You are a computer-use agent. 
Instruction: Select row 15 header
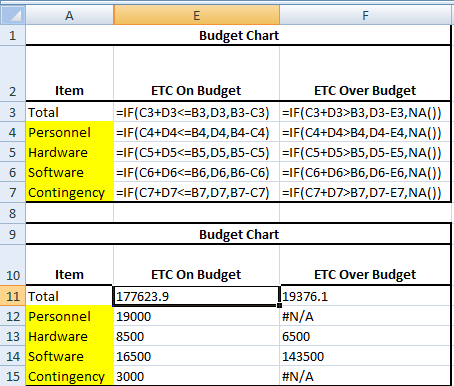[x=13, y=376]
